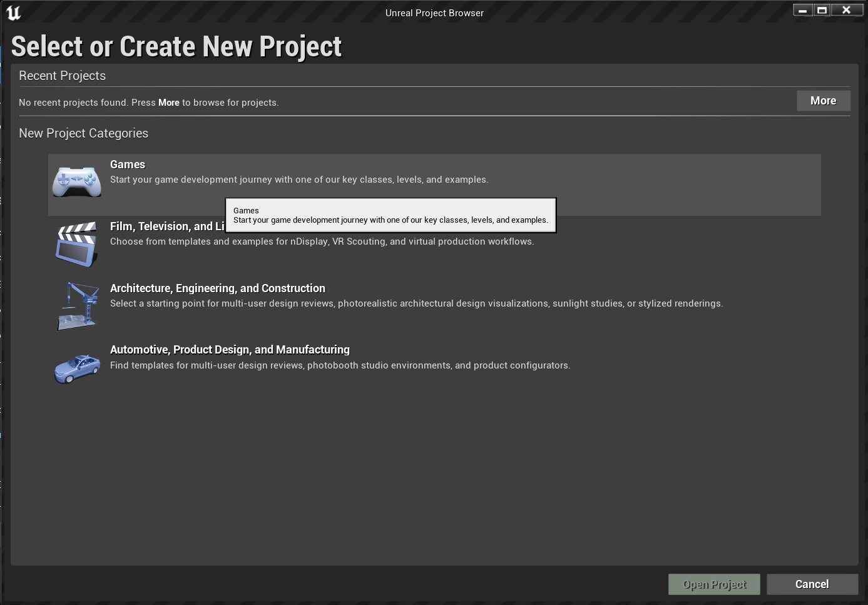The height and width of the screenshot is (605, 868).
Task: Click the construction crane icon
Action: tap(78, 305)
